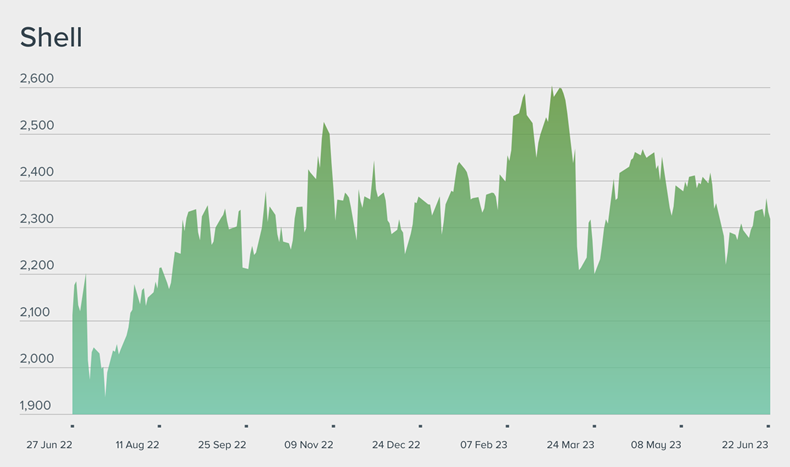Select the 25 Sep 22 date label

pos(223,444)
